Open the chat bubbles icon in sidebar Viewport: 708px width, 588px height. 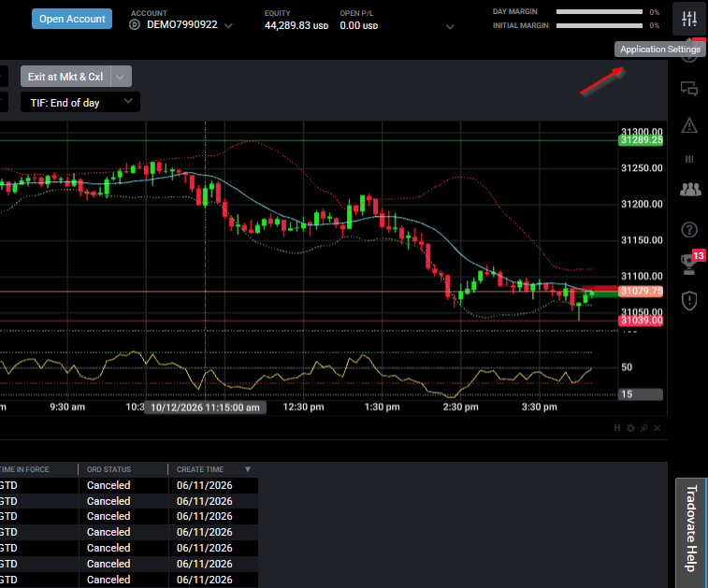pyautogui.click(x=689, y=89)
